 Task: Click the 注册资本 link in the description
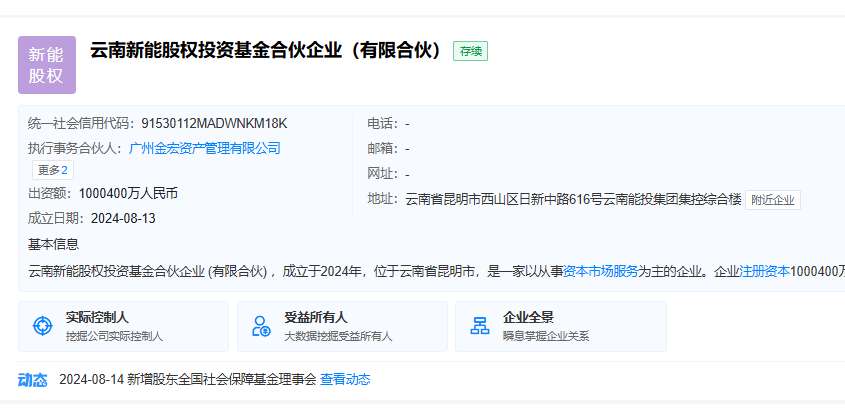coord(765,270)
